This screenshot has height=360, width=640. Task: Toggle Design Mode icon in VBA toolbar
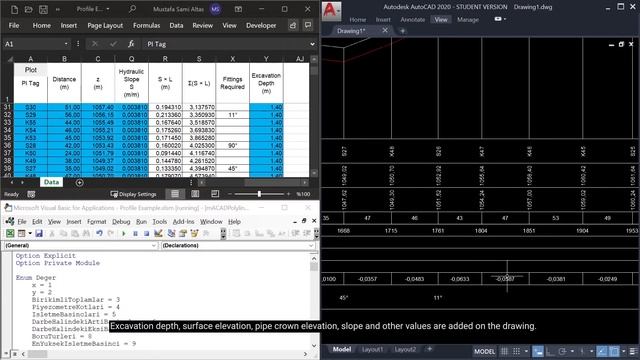click(x=158, y=233)
